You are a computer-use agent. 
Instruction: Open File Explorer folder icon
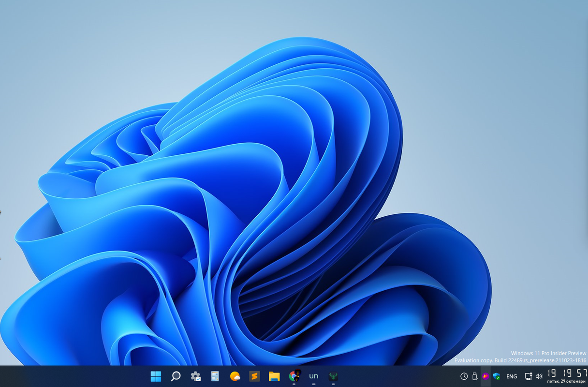click(x=274, y=376)
